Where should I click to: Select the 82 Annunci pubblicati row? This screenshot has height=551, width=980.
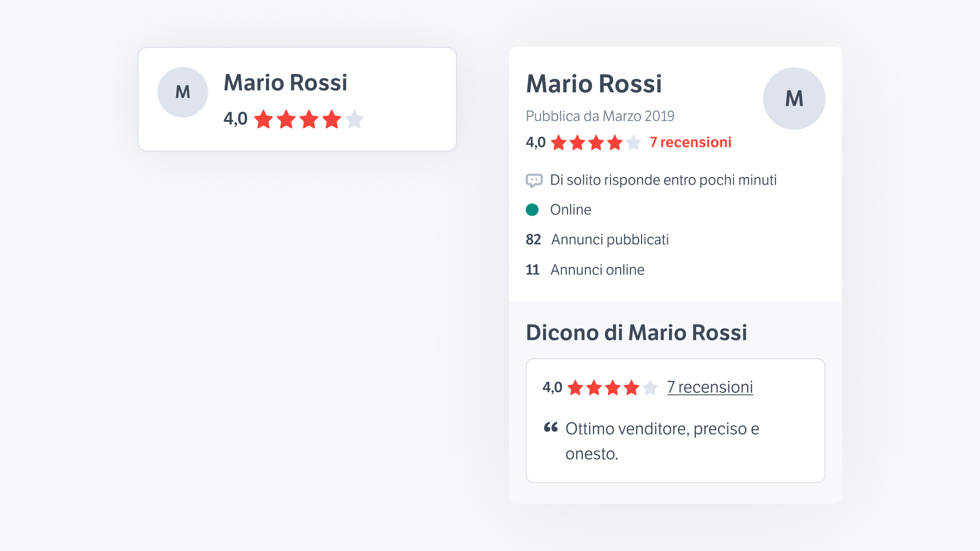597,239
